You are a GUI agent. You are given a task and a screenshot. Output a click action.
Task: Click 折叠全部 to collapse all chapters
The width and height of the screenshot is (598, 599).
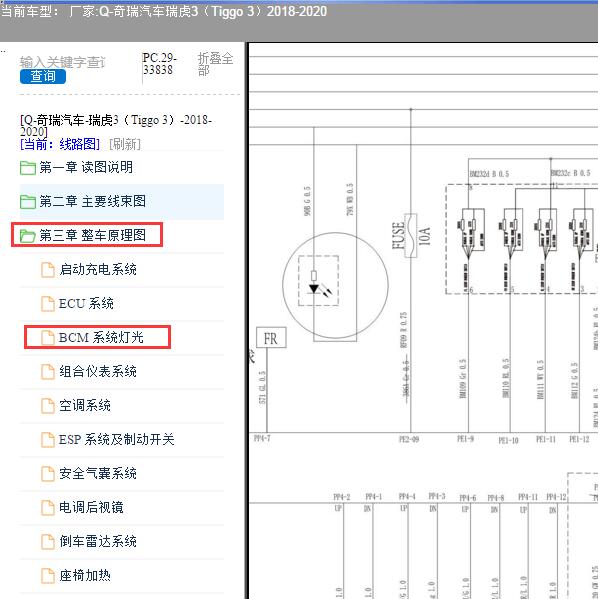click(216, 64)
